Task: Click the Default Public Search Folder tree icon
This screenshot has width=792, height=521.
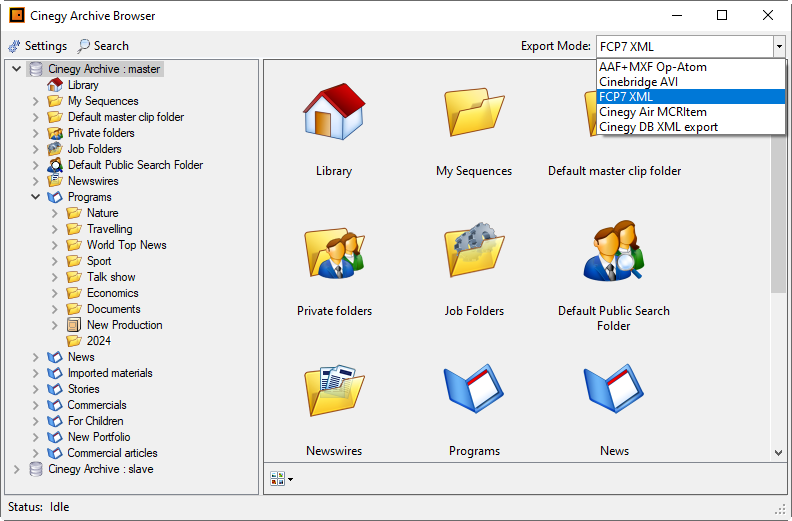Action: (x=55, y=165)
